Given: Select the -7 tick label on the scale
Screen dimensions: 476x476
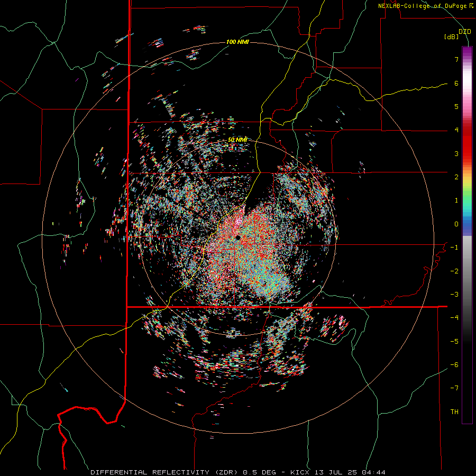Looking at the screenshot, I should tap(454, 388).
